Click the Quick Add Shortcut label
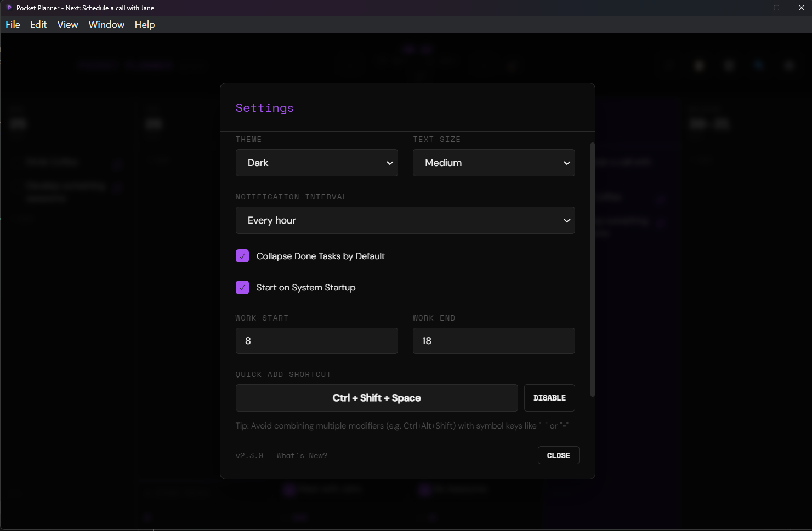812x531 pixels. coord(283,374)
